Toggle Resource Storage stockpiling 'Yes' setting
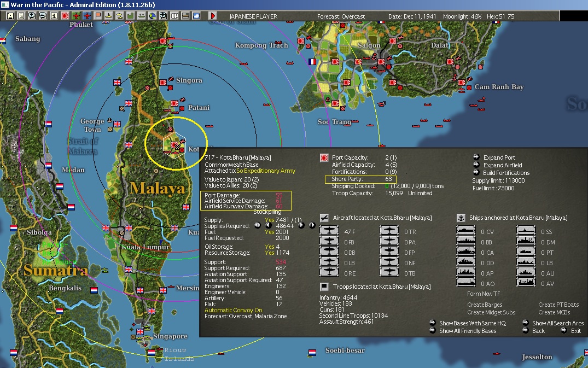588x368 pixels. 269,253
